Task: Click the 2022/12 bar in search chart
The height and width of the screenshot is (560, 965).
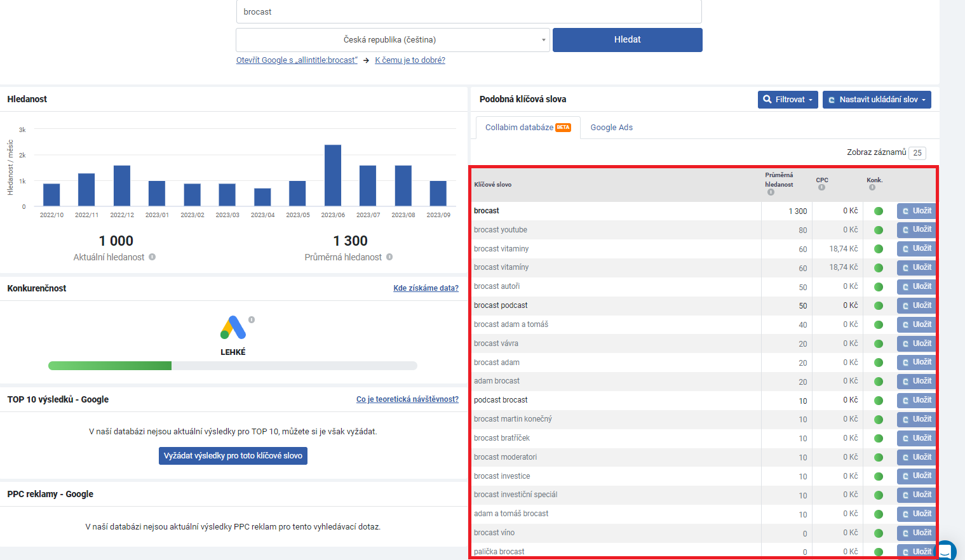Action: pyautogui.click(x=122, y=185)
